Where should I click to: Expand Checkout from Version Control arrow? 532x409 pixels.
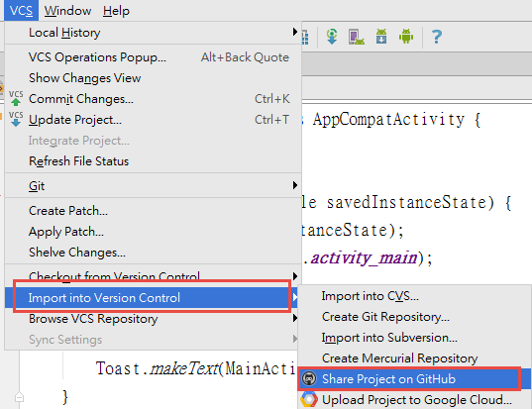point(295,276)
